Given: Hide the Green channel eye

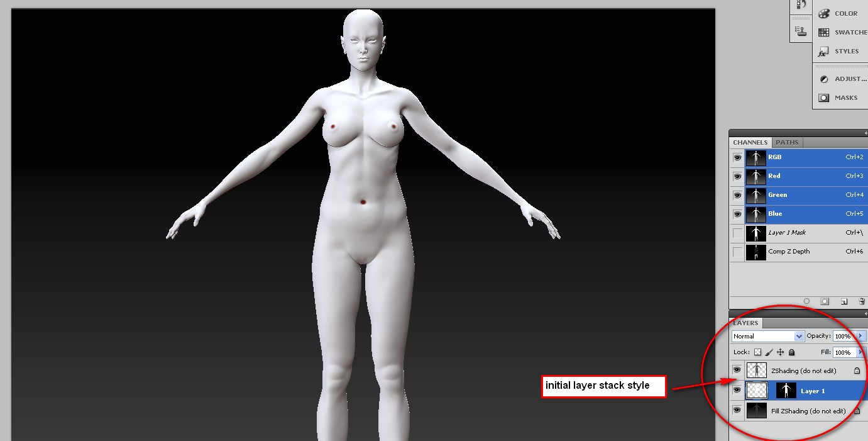Looking at the screenshot, I should pos(737,196).
